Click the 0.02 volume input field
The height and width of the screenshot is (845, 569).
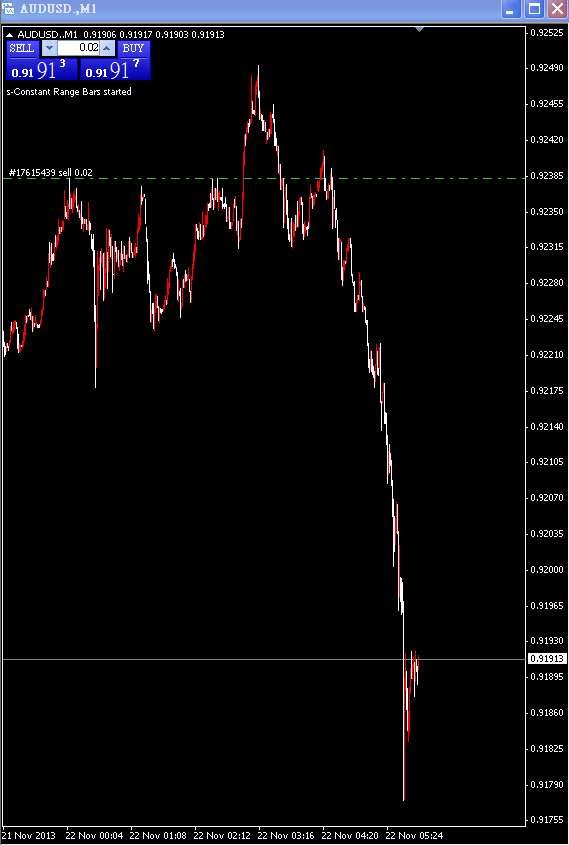[x=79, y=48]
